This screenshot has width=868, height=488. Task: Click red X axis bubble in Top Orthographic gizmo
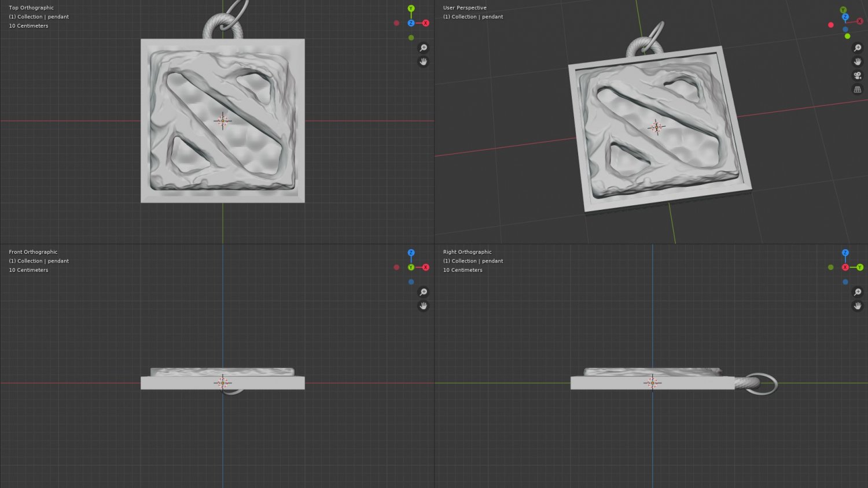[426, 23]
